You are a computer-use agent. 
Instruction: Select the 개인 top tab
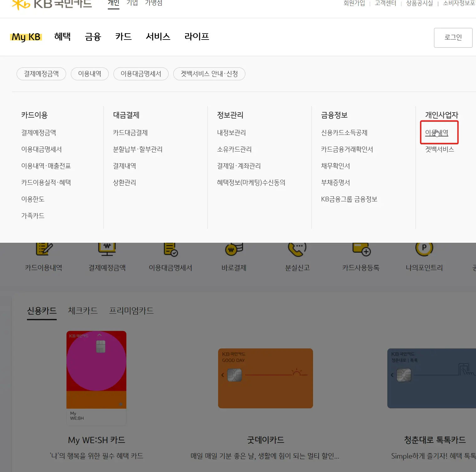[113, 3]
